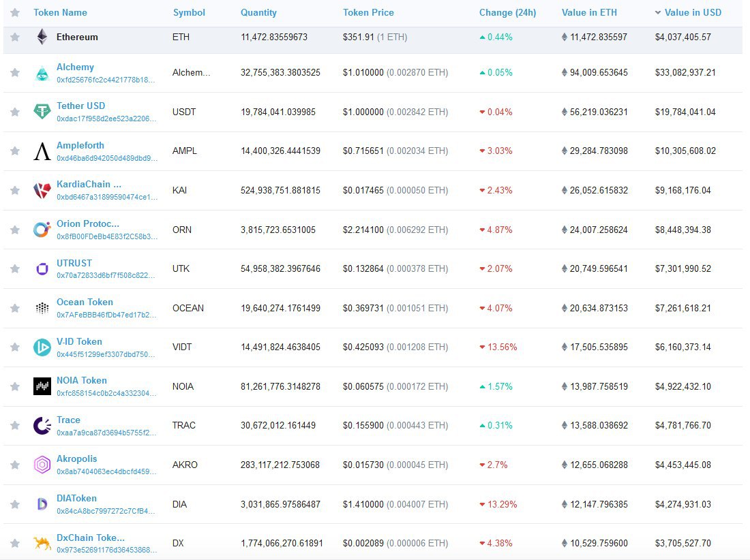Toggle favorite star for V-ID Token

click(x=15, y=347)
